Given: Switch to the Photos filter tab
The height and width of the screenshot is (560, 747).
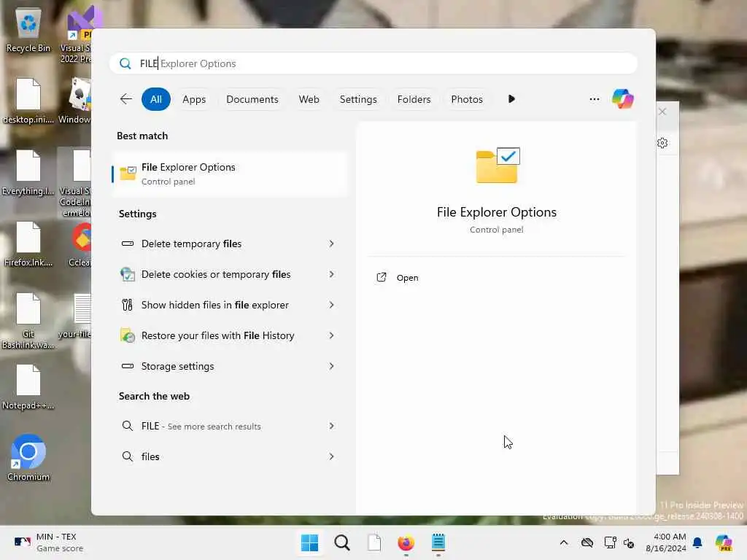Looking at the screenshot, I should (467, 99).
